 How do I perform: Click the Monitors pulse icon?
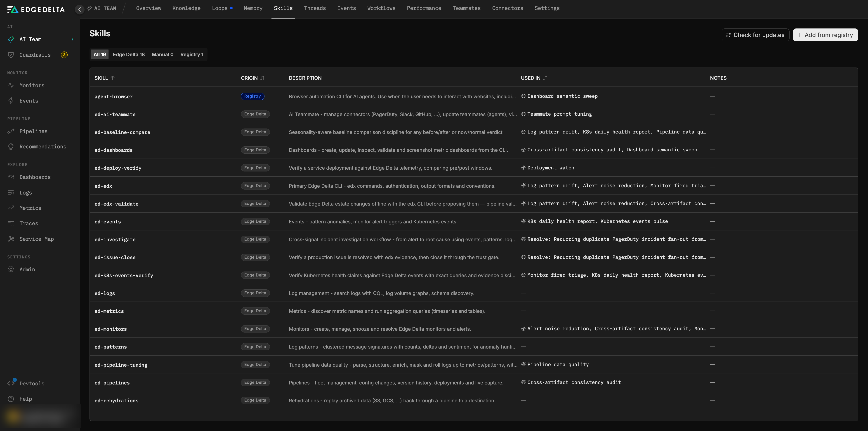tap(11, 85)
